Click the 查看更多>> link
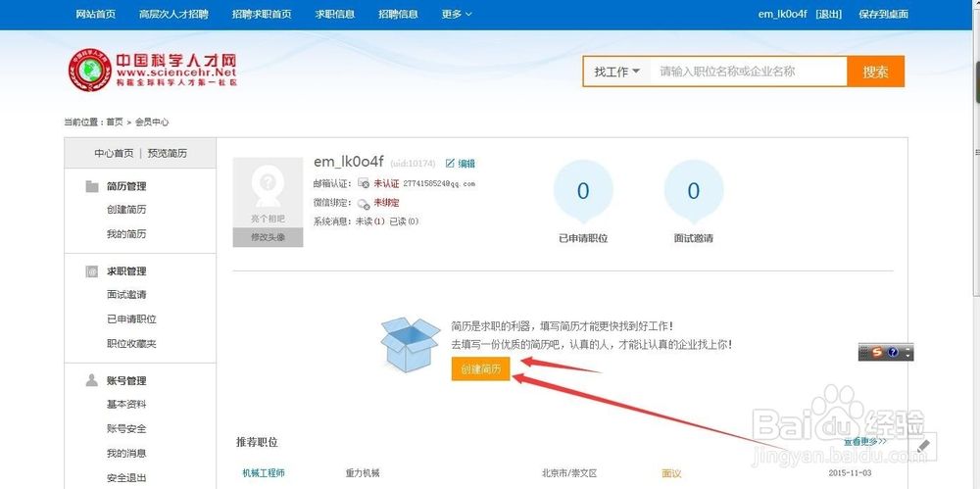This screenshot has height=489, width=980. [865, 442]
